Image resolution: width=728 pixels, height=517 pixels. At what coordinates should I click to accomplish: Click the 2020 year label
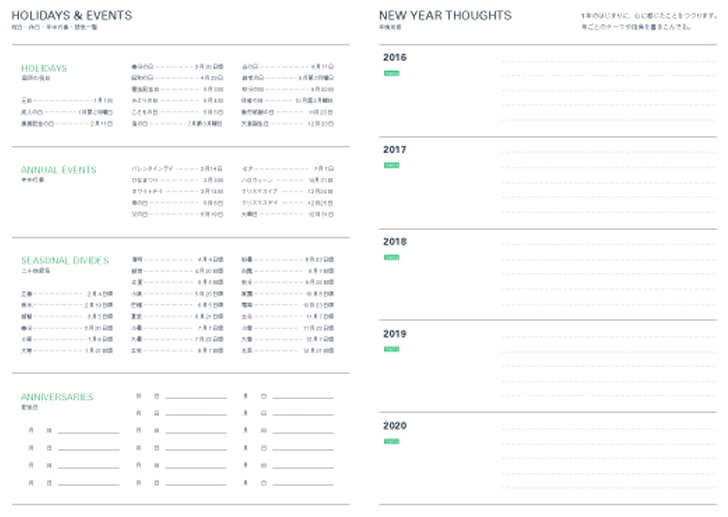[395, 425]
